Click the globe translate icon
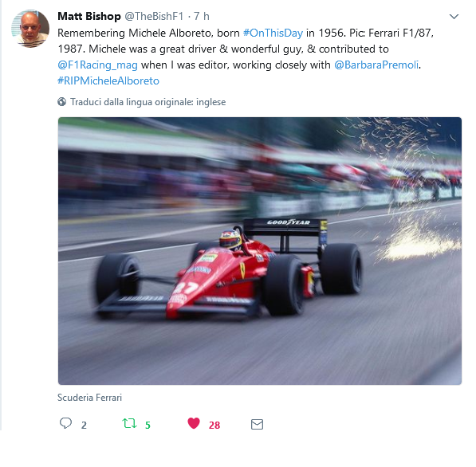This screenshot has height=467, width=476. coord(61,102)
